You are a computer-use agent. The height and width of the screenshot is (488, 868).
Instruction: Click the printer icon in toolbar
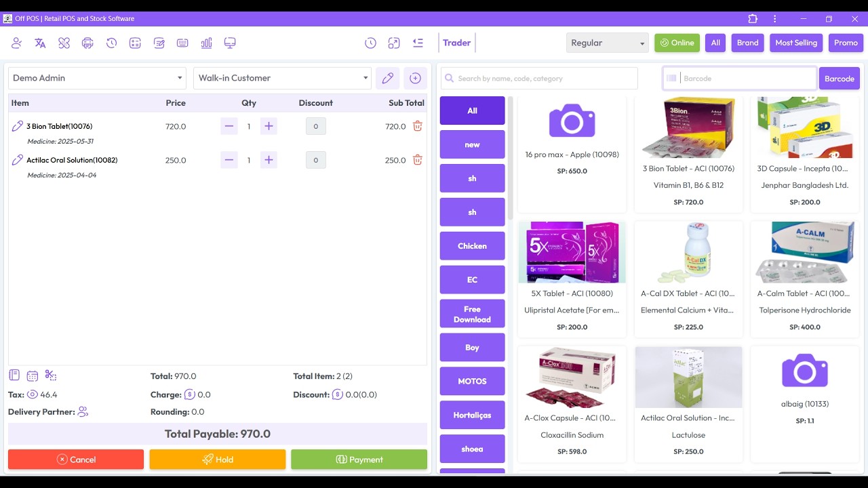pos(87,43)
